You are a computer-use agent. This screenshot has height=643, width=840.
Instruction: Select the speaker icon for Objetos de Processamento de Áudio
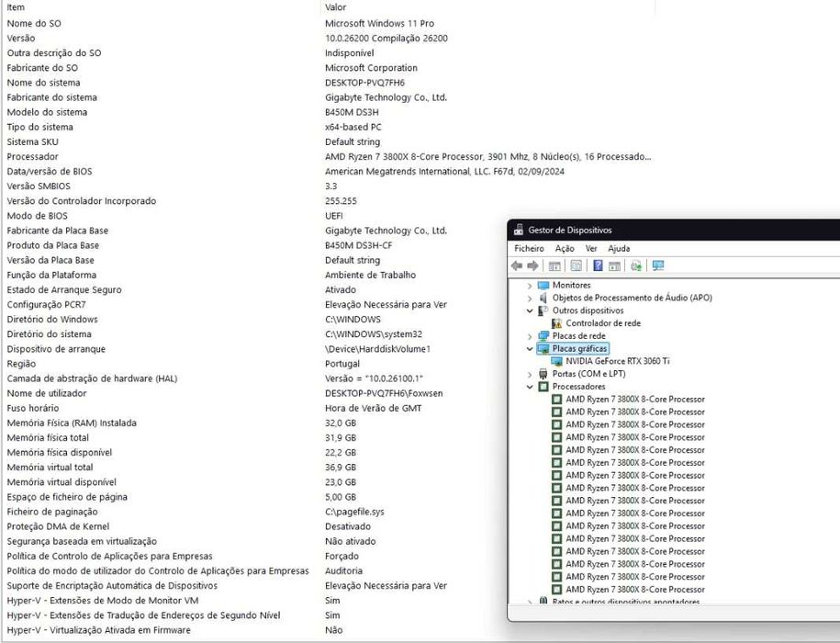[543, 298]
